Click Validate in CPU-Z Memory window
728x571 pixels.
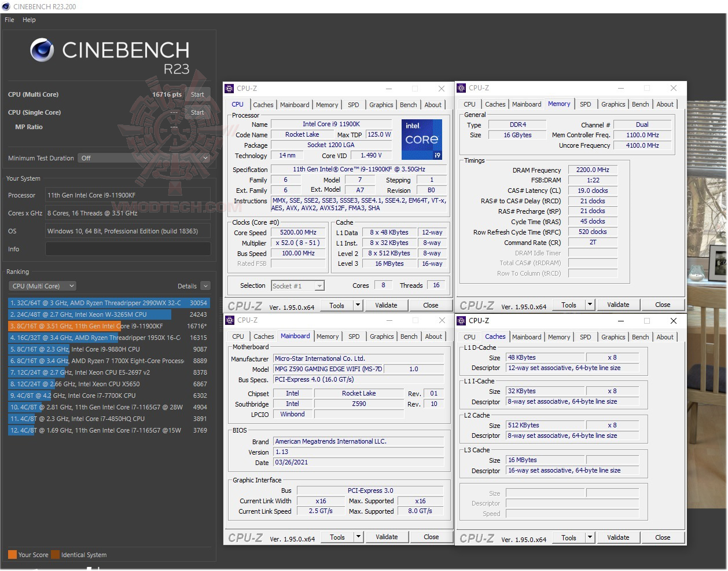618,305
